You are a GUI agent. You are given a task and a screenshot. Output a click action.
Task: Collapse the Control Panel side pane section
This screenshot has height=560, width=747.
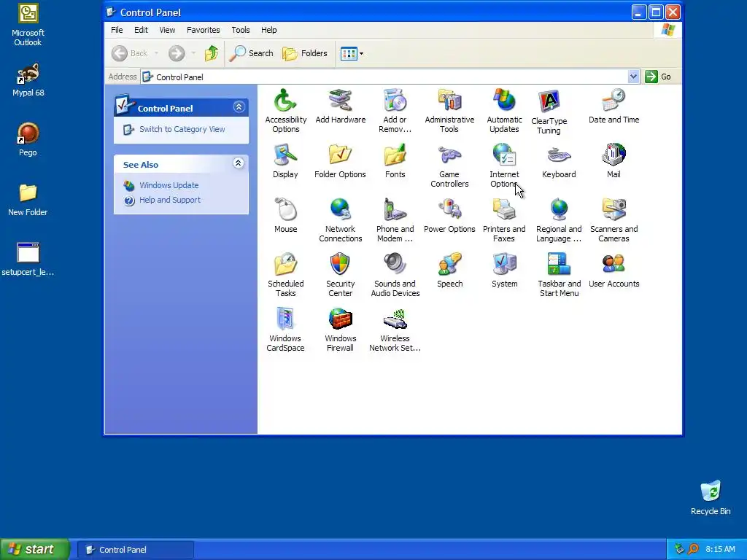[239, 107]
